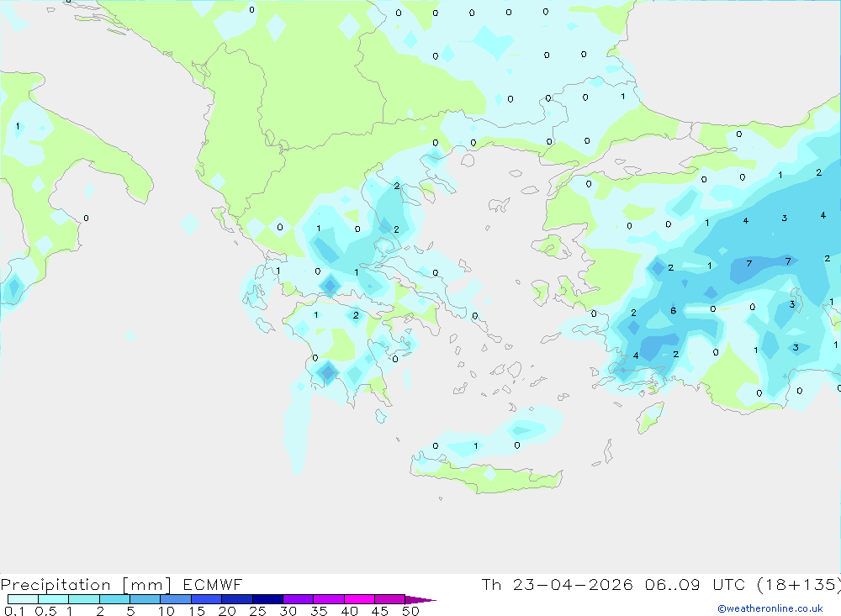
Task: Click the legend label "35"
Action: pos(319,611)
